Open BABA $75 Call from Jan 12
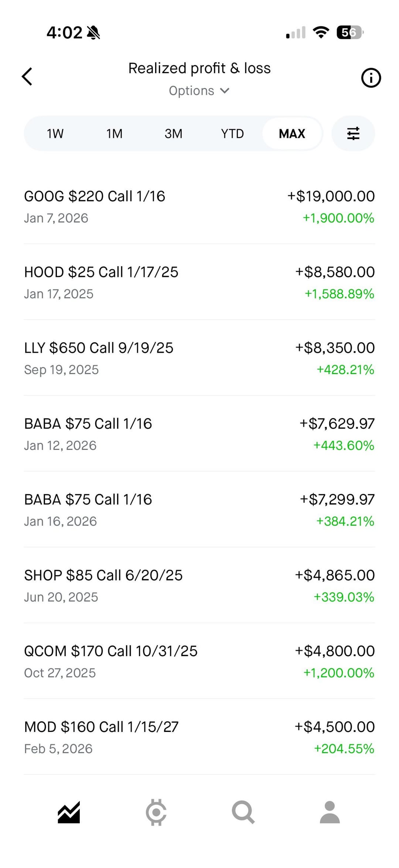 pos(199,434)
